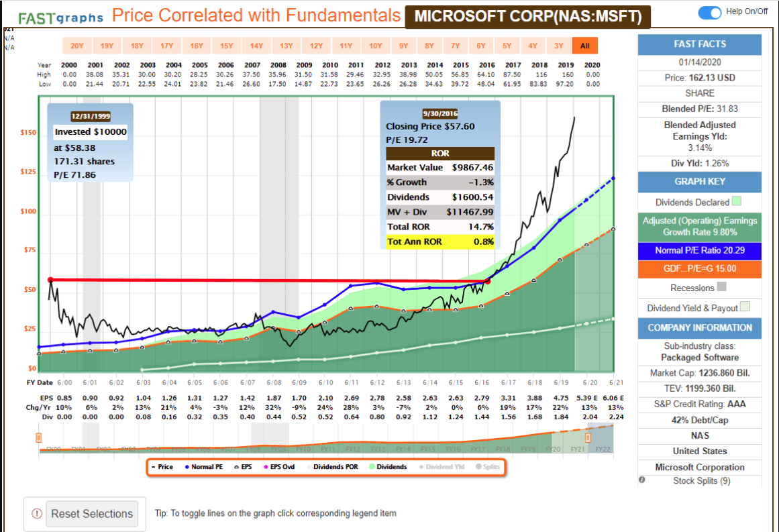This screenshot has height=532, width=779.
Task: Toggle the green Dividends legend item
Action: [x=388, y=467]
